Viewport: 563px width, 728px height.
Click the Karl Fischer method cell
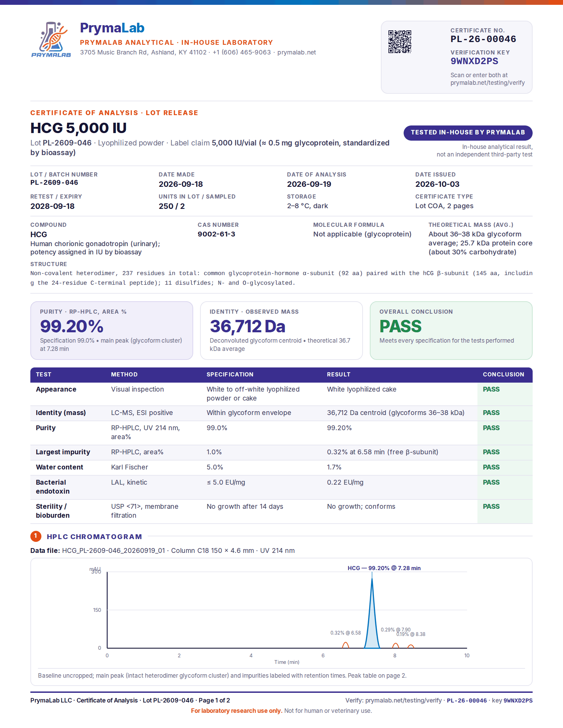click(x=129, y=467)
